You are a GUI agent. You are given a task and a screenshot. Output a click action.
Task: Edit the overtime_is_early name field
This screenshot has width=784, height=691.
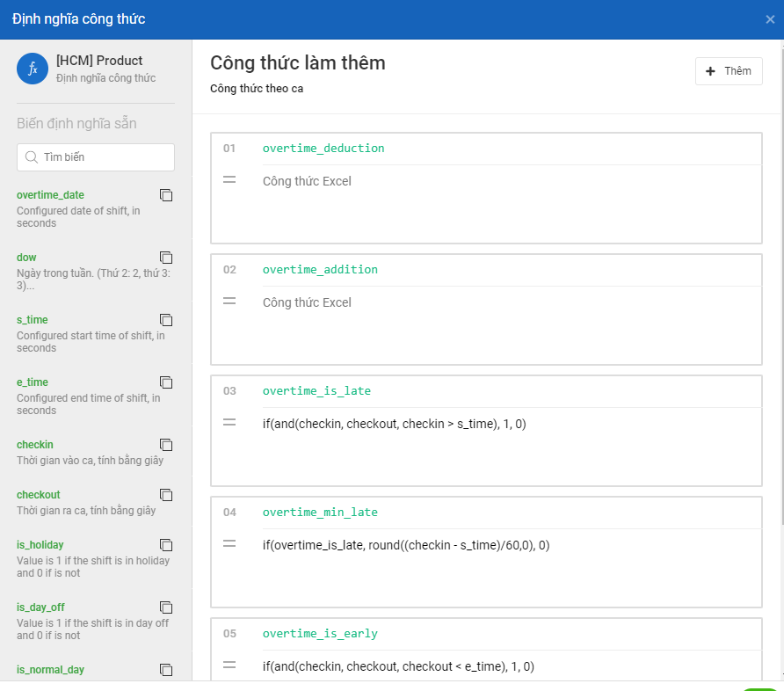512,634
